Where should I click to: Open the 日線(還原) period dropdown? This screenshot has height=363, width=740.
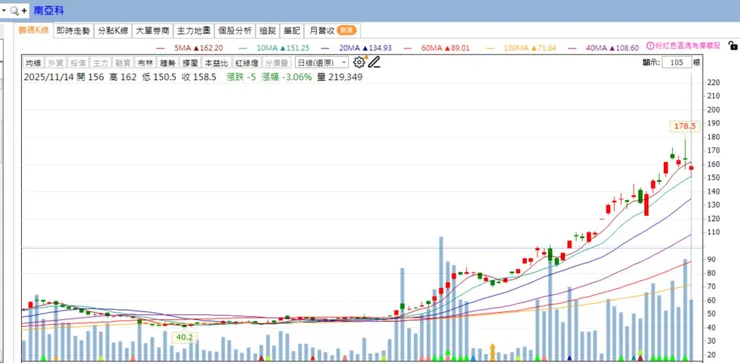(322, 62)
